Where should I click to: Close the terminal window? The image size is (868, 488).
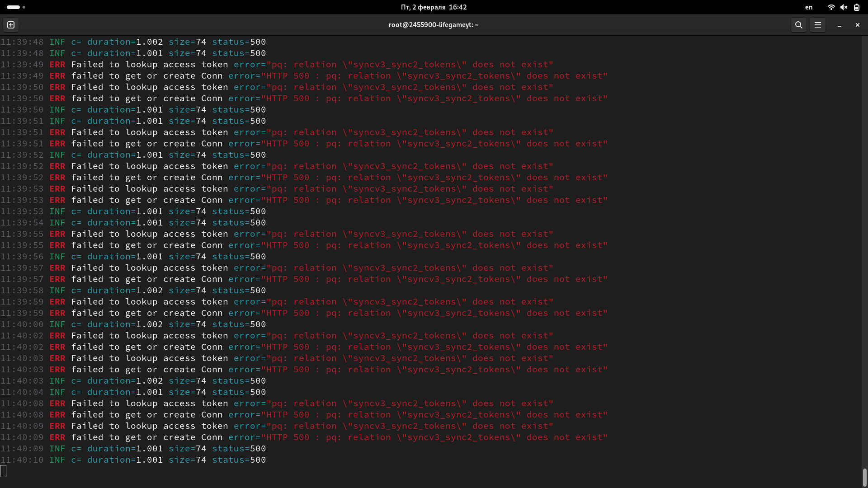click(x=858, y=25)
